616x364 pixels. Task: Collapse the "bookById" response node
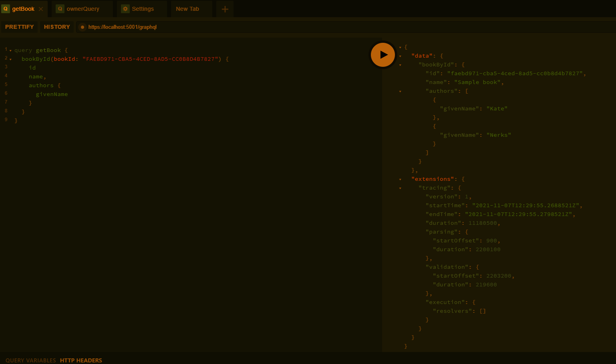pos(400,65)
